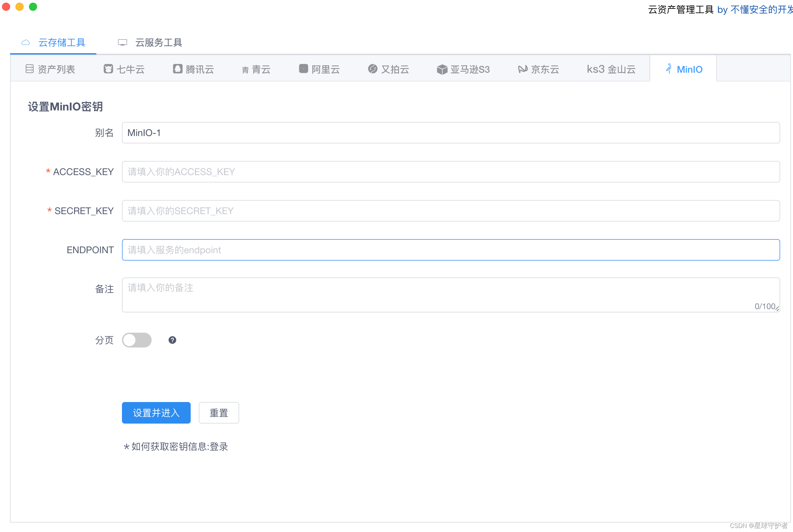Click the Tencent Cloud (腾讯云) icon
This screenshot has height=532, width=793.
(x=178, y=69)
